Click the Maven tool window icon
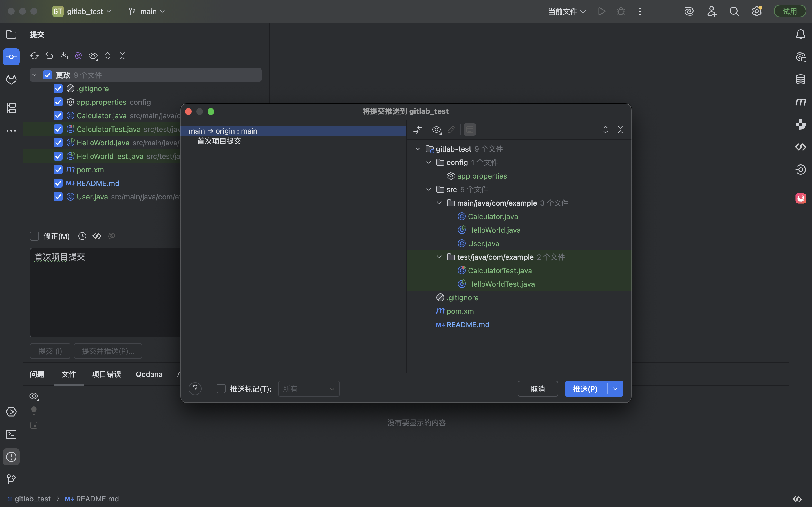The image size is (812, 507). click(801, 102)
